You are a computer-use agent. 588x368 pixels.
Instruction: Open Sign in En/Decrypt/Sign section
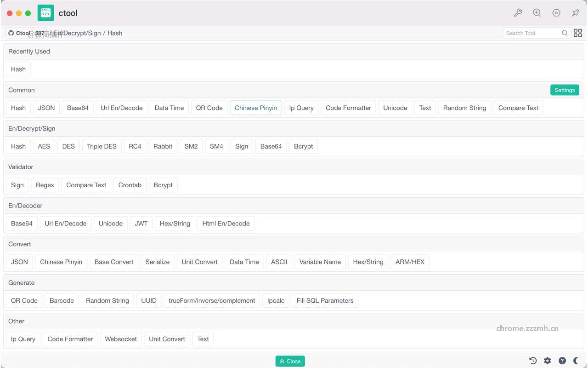click(242, 147)
